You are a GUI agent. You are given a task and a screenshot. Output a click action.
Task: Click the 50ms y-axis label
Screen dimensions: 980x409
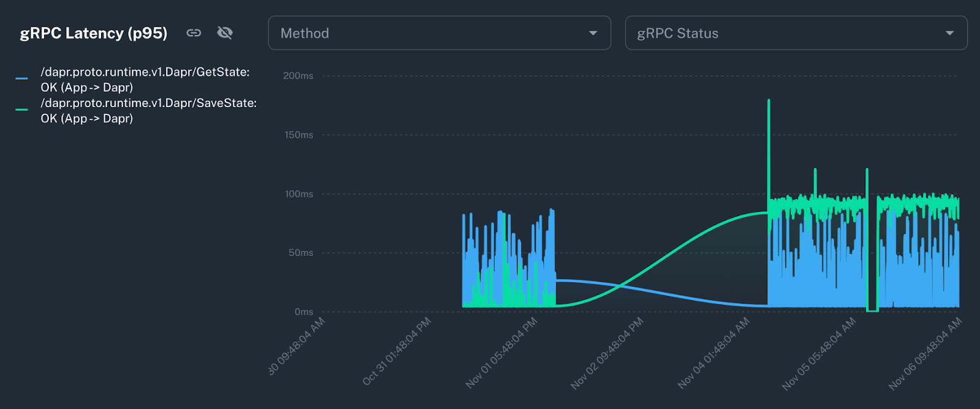[x=301, y=253]
